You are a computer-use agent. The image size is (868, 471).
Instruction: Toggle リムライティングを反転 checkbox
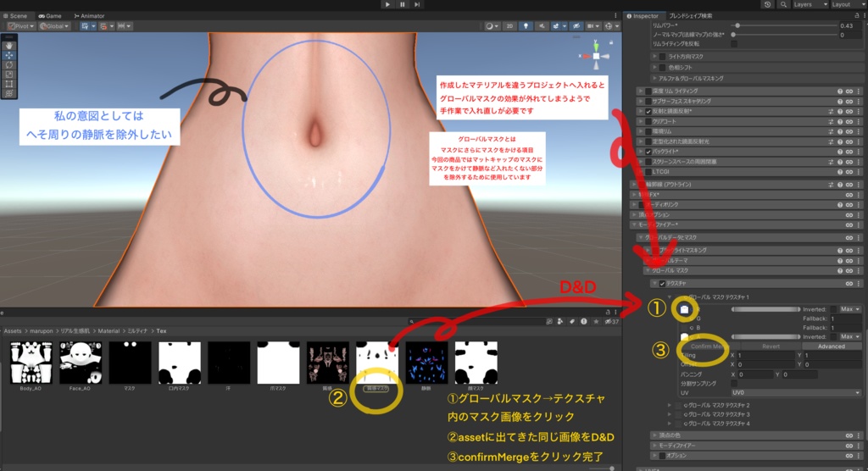[x=734, y=44]
